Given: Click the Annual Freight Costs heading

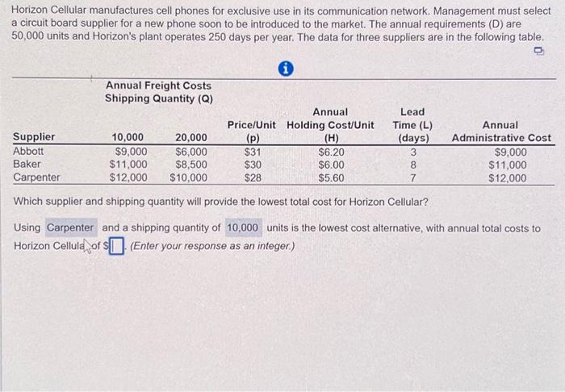Looking at the screenshot, I should pyautogui.click(x=158, y=85).
